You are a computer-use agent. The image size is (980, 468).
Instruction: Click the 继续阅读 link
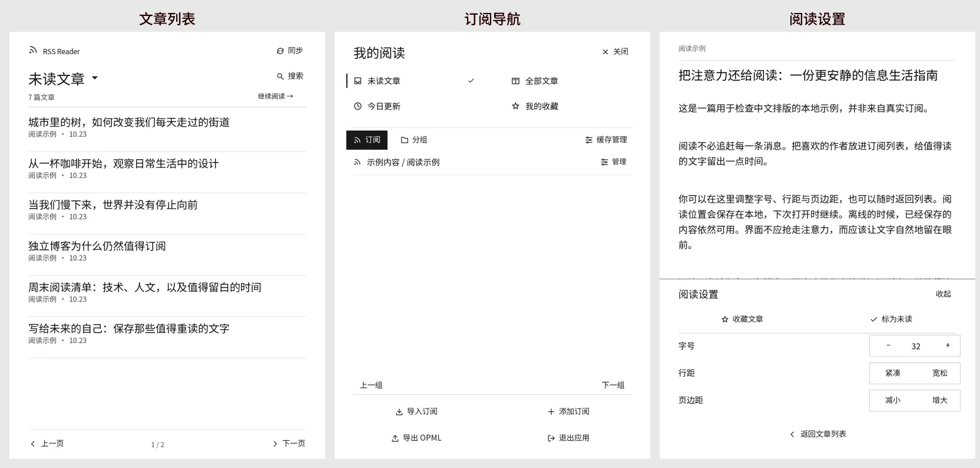[x=276, y=96]
